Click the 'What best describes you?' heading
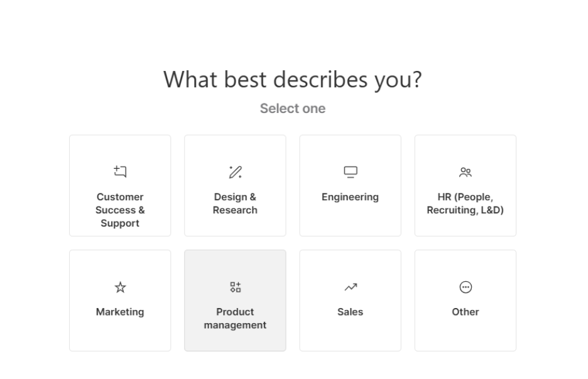The image size is (588, 379). pyautogui.click(x=293, y=79)
